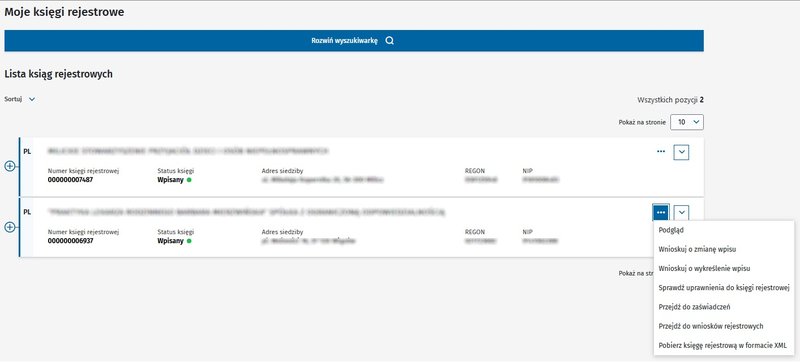
Task: Open the Pokaż na stronie 10 dropdown
Action: (687, 122)
